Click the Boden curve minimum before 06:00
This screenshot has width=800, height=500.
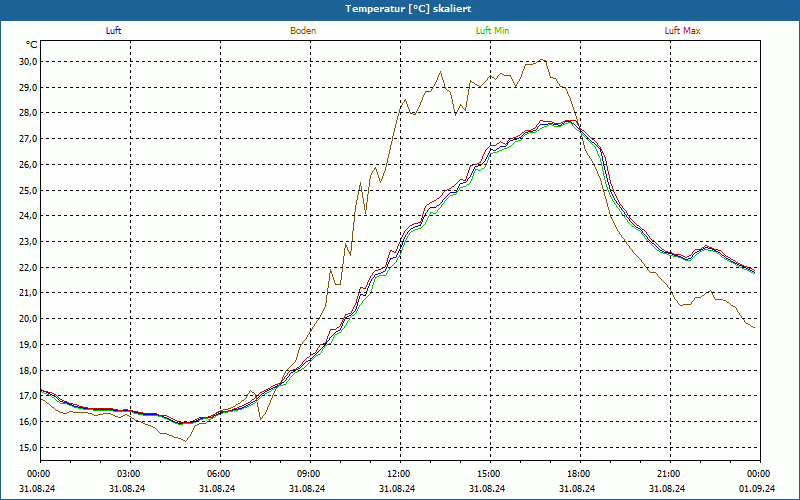pos(186,441)
